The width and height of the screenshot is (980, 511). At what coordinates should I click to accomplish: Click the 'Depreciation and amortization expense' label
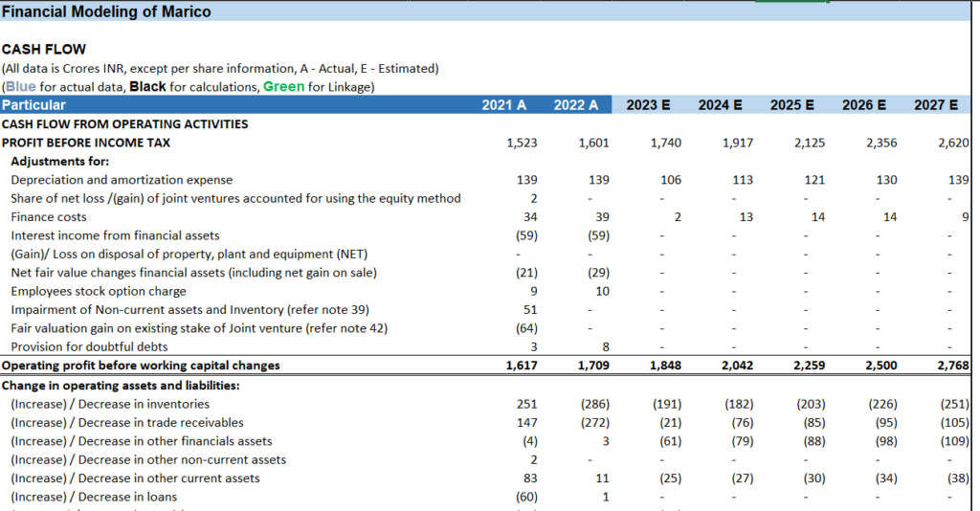[x=122, y=180]
